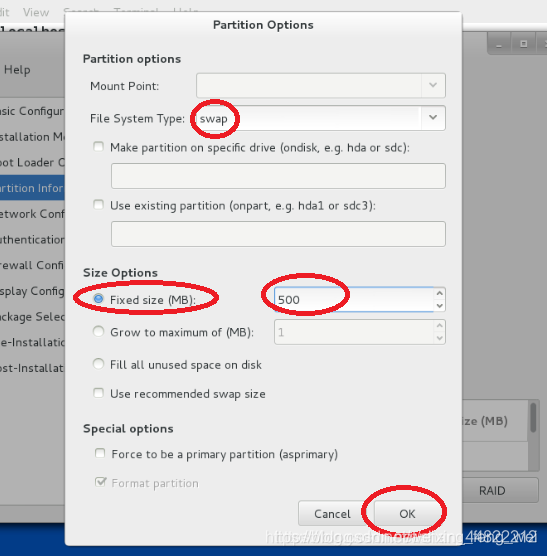Open the Help menu in background window
The image size is (547, 556).
tap(17, 70)
